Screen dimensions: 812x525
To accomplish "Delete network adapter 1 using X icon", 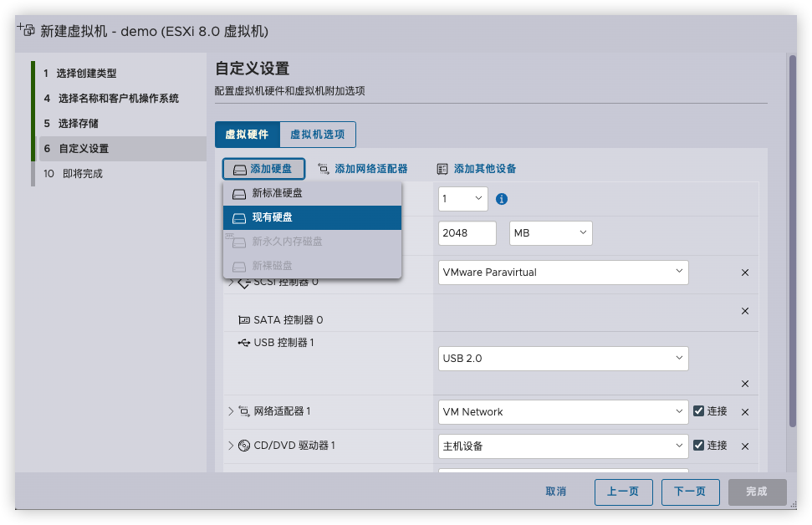I will click(745, 412).
